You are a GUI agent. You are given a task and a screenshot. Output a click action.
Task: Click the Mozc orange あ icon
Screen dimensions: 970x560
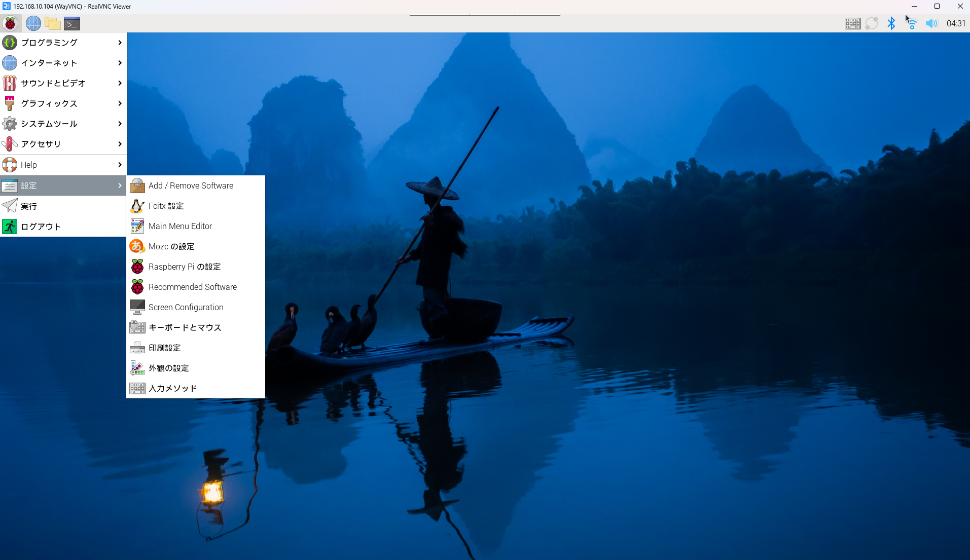(137, 246)
